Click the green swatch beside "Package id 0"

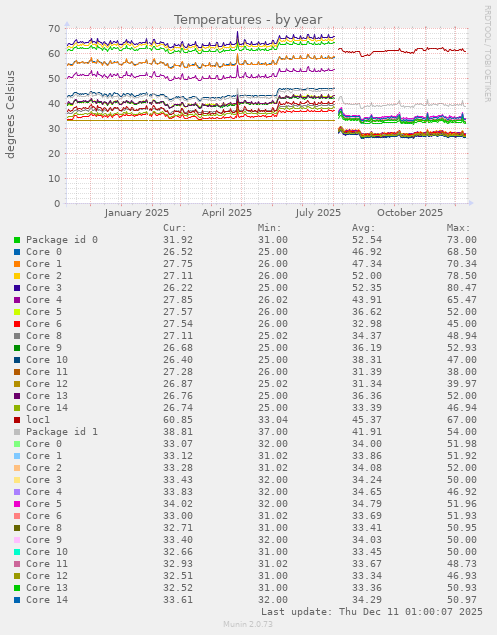(x=17, y=240)
